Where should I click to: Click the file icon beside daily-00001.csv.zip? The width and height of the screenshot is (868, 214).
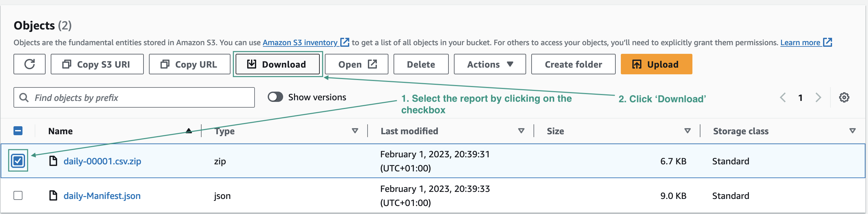(x=53, y=161)
